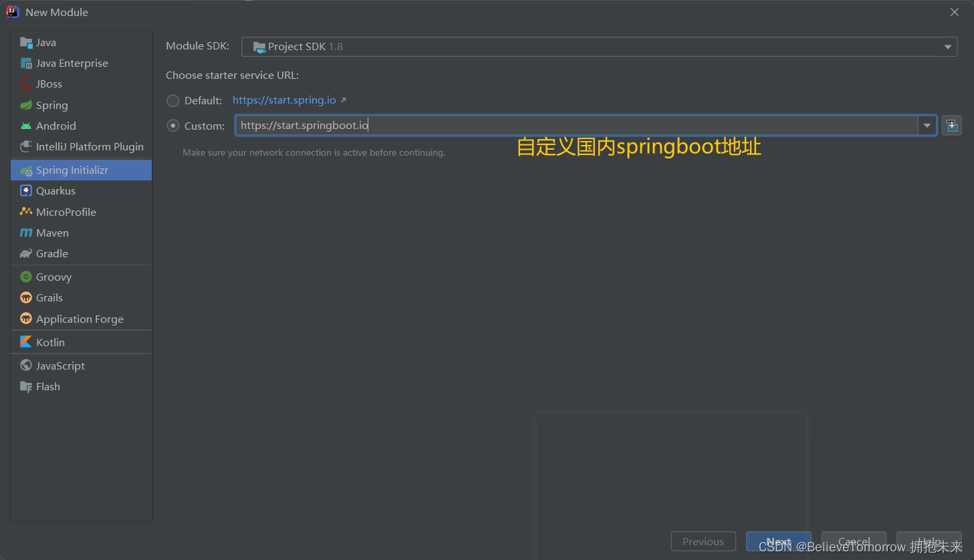This screenshot has width=974, height=560.
Task: Open the start.spring.io link
Action: click(x=284, y=100)
